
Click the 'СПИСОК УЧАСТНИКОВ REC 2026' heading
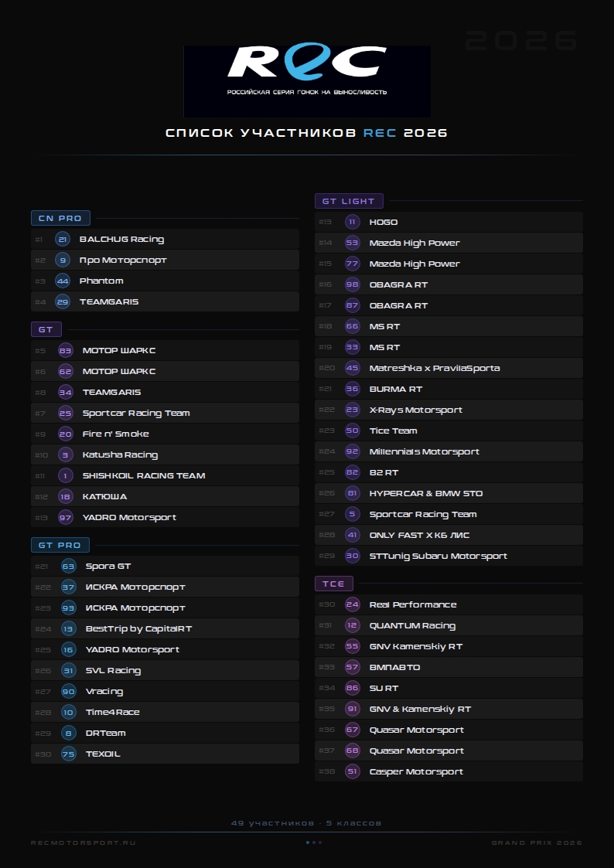click(307, 133)
